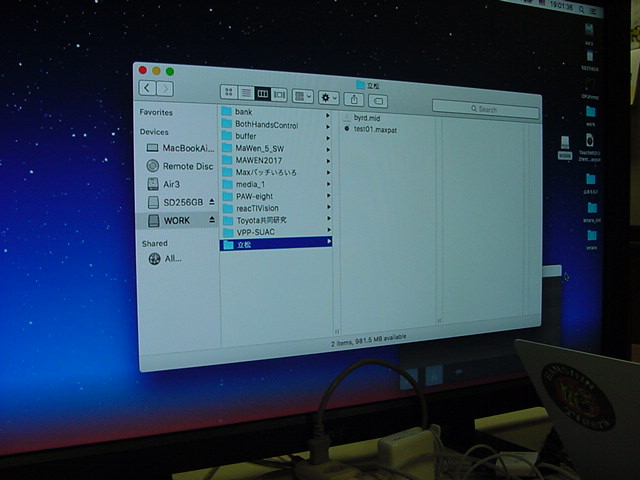Click the first column resize handle
This screenshot has height=480, width=640.
click(337, 331)
